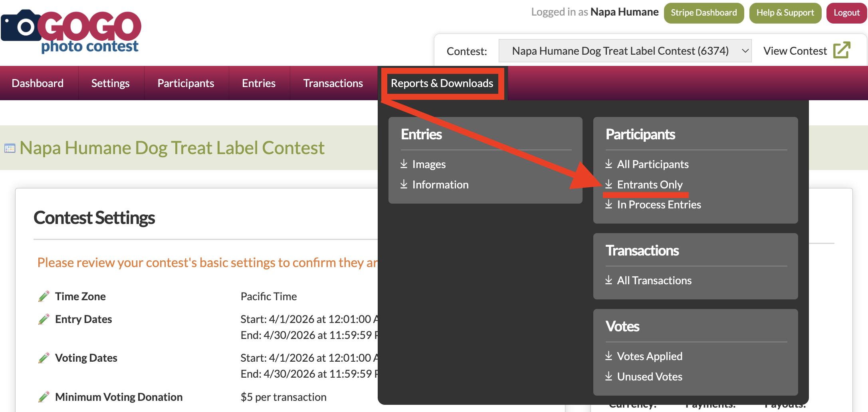868x412 pixels.
Task: Click the Entry Dates setting label
Action: [83, 319]
